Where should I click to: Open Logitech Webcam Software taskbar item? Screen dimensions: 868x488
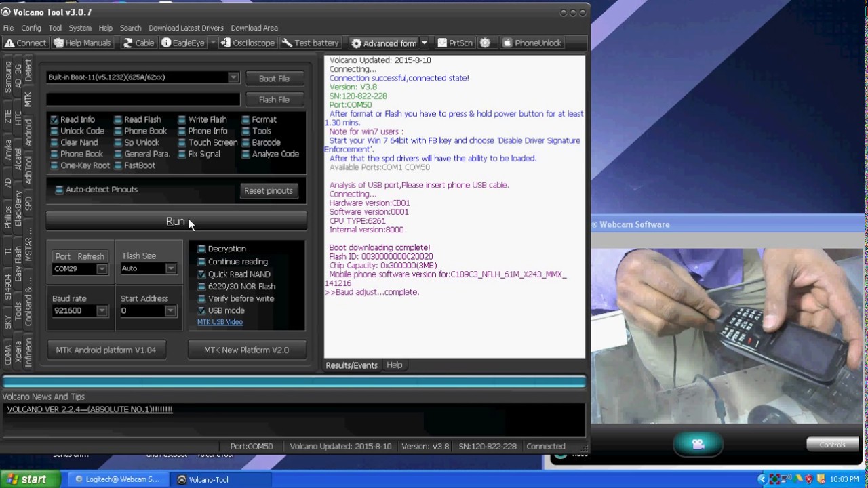pos(117,479)
